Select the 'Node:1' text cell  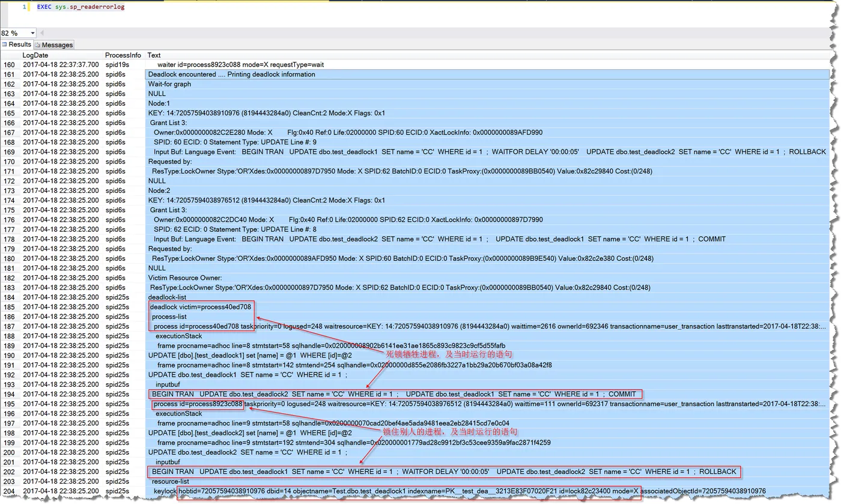click(x=487, y=103)
